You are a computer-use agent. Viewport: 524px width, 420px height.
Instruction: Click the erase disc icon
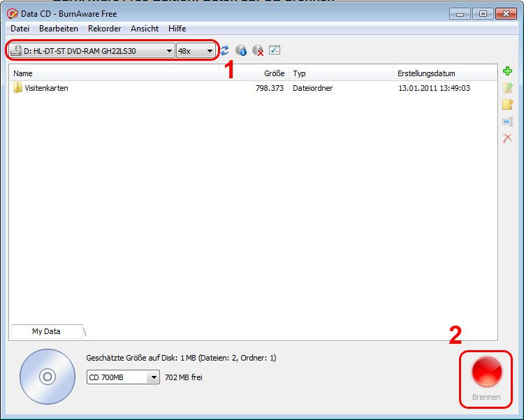tap(258, 50)
